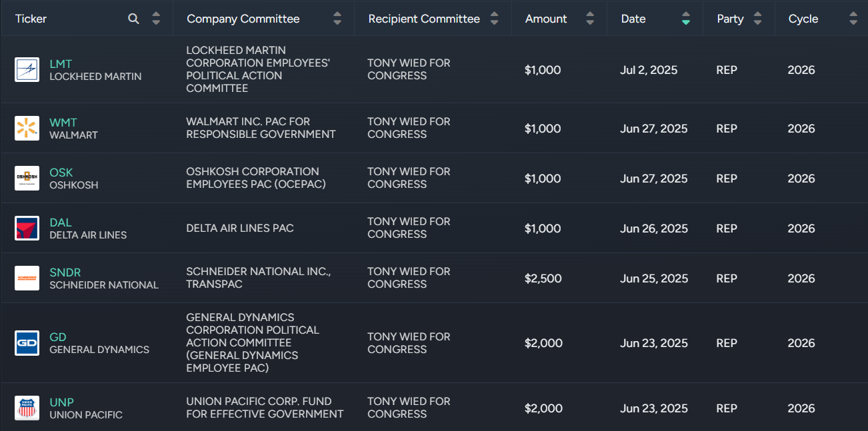Toggle the active Date sort arrow
Viewport: 868px width, 431px height.
point(686,19)
